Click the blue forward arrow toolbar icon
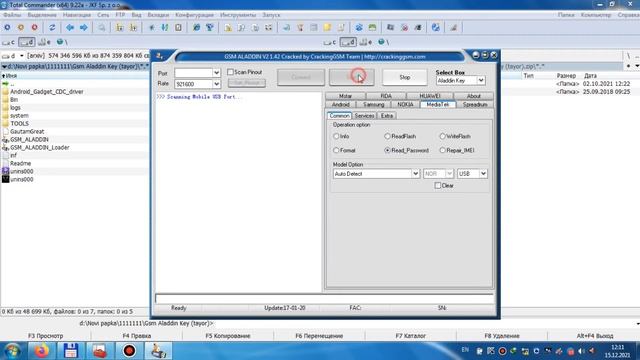This screenshot has height=360, width=640. pos(84,27)
